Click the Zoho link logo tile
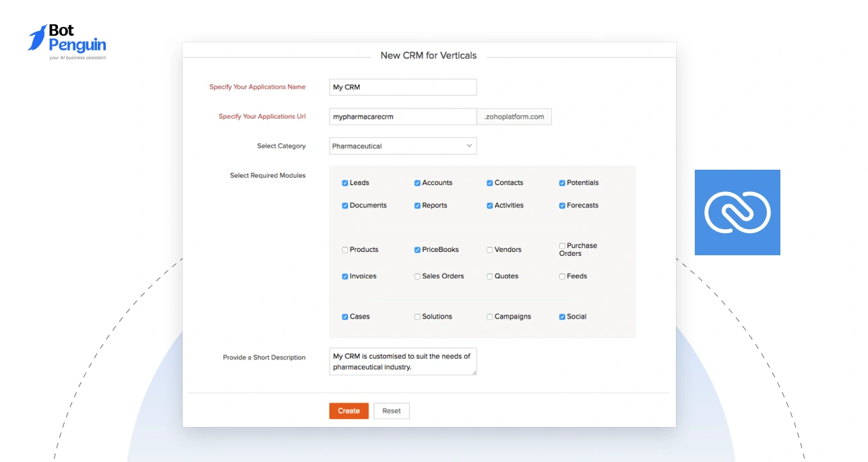 737,212
